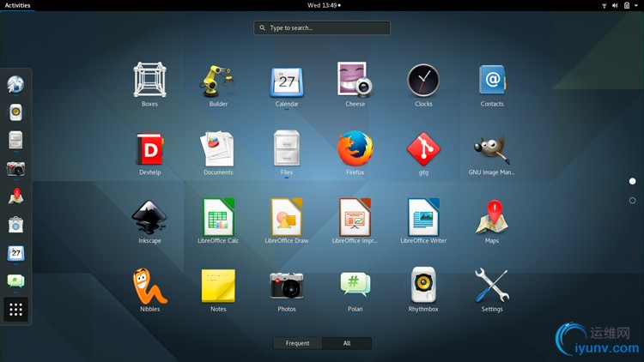Open the battery status icon

(627, 5)
